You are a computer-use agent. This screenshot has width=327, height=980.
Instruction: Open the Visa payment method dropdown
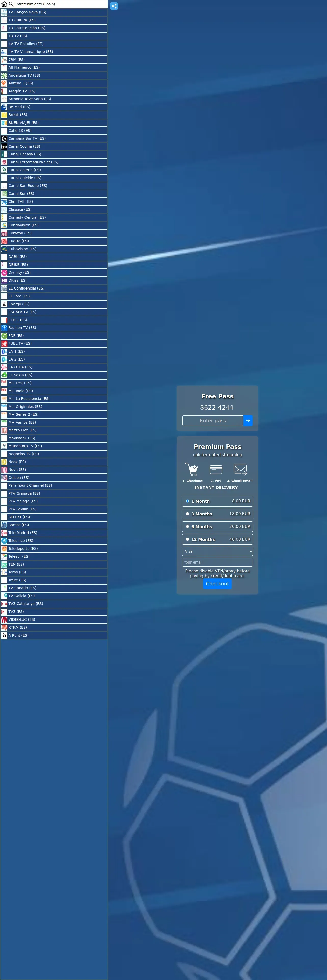click(217, 551)
